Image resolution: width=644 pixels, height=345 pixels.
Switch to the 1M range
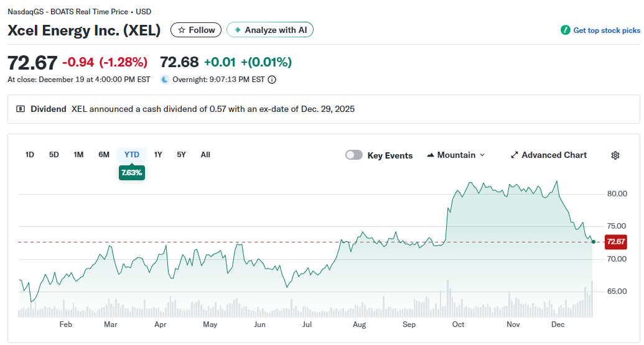[x=78, y=155]
